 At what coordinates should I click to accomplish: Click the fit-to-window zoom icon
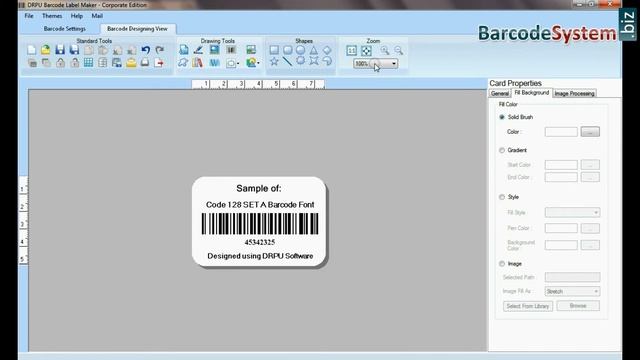pyautogui.click(x=366, y=50)
